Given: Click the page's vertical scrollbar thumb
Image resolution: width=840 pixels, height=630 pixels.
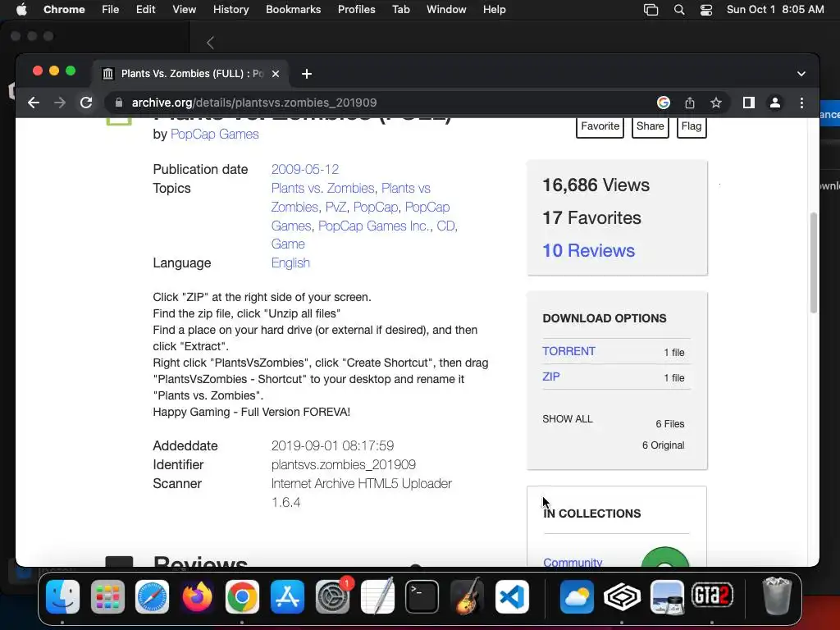Looking at the screenshot, I should (813, 262).
